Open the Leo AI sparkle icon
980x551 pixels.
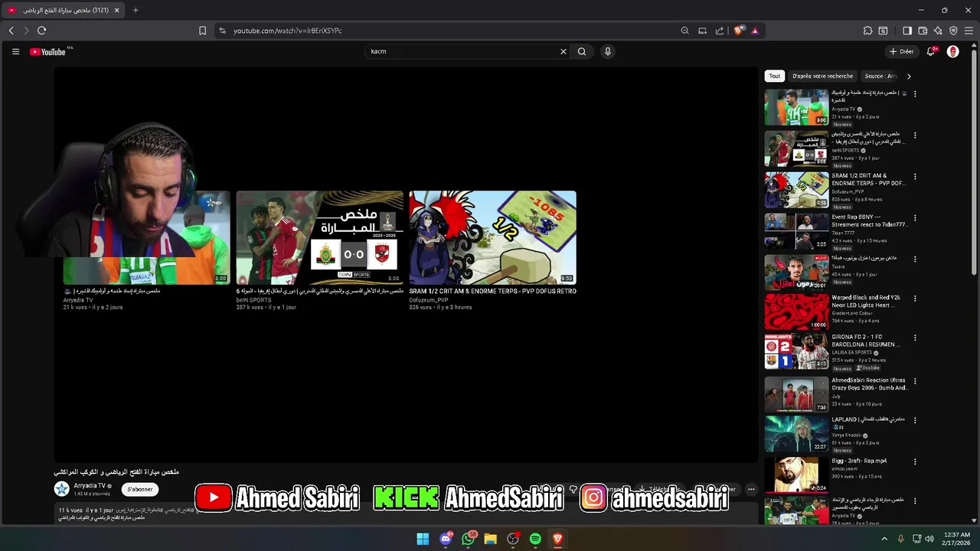pyautogui.click(x=938, y=31)
